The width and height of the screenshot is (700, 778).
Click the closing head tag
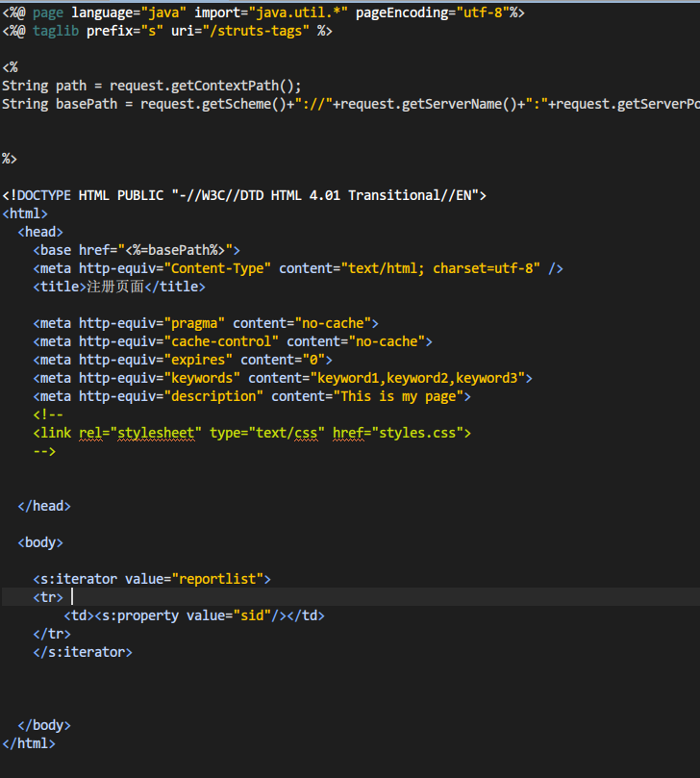(44, 506)
